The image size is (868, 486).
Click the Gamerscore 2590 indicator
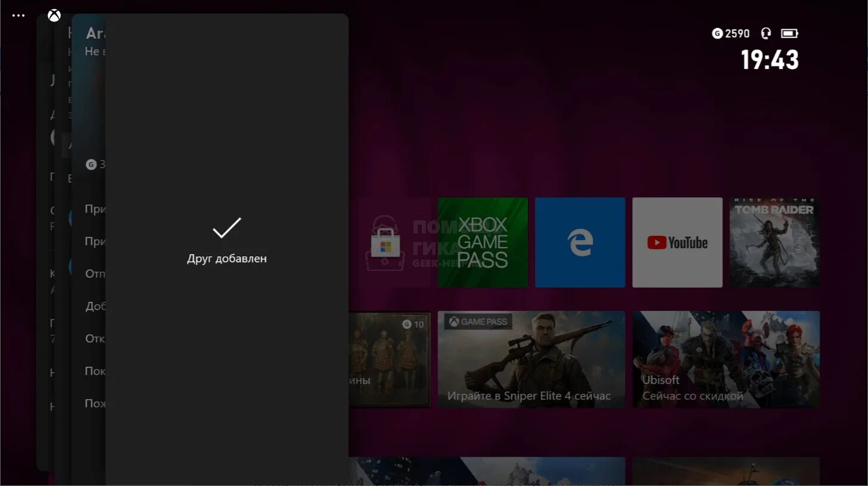731,33
